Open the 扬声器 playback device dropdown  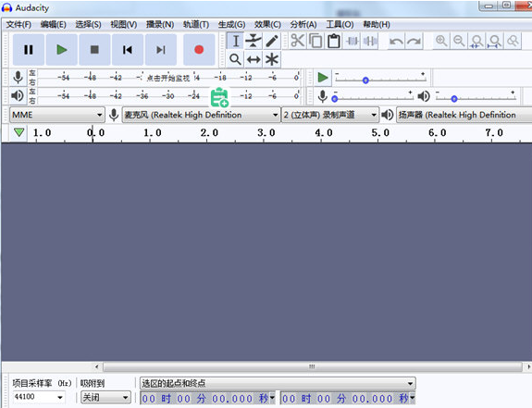(x=464, y=115)
